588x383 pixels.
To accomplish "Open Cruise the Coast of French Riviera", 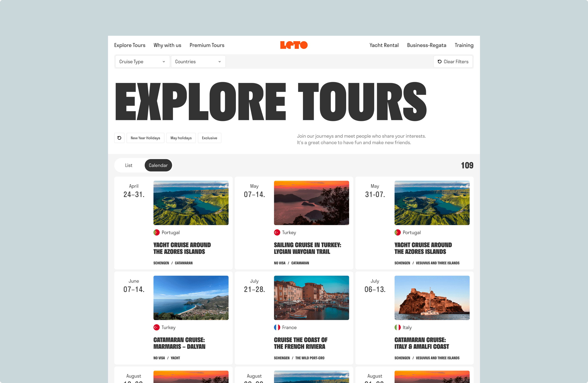I will pyautogui.click(x=300, y=343).
